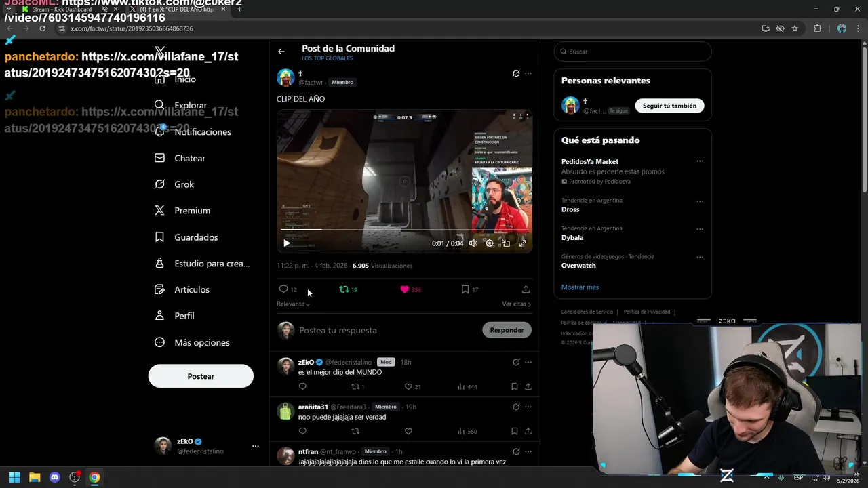Share arañita31's reply
The image size is (868, 488).
point(528,431)
